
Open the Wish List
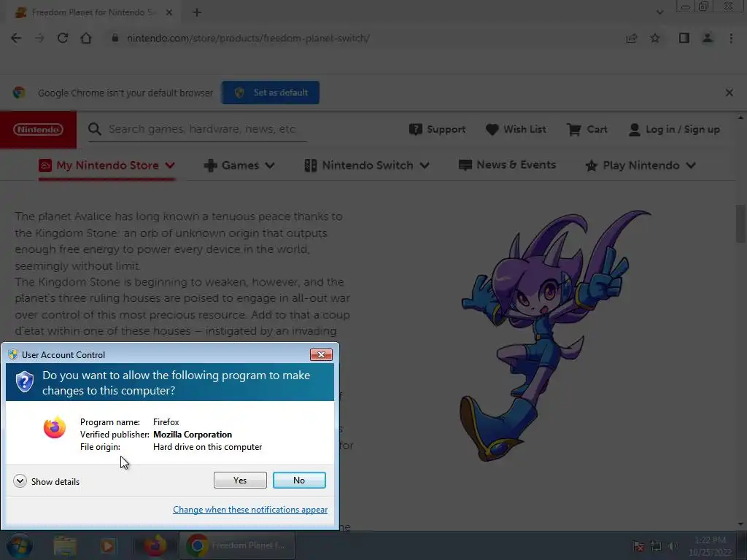pyautogui.click(x=516, y=129)
